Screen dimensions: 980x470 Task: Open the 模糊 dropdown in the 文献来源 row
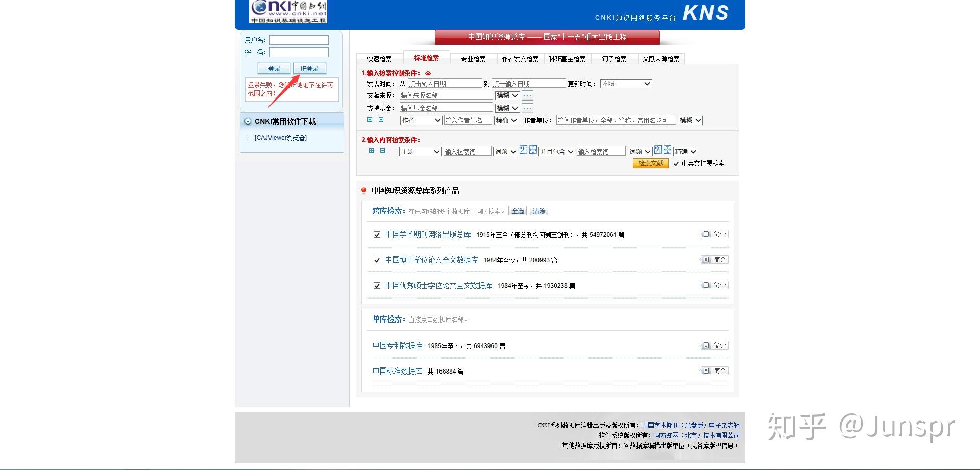point(507,95)
